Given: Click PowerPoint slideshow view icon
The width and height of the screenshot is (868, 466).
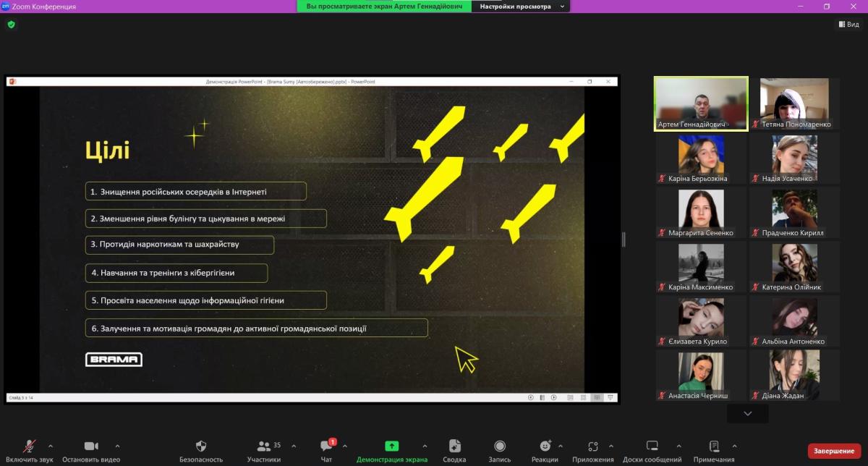Looking at the screenshot, I should point(610,397).
